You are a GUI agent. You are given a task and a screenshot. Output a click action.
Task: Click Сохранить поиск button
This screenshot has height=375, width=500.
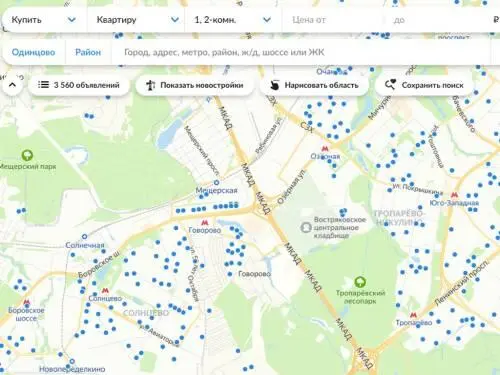point(424,85)
